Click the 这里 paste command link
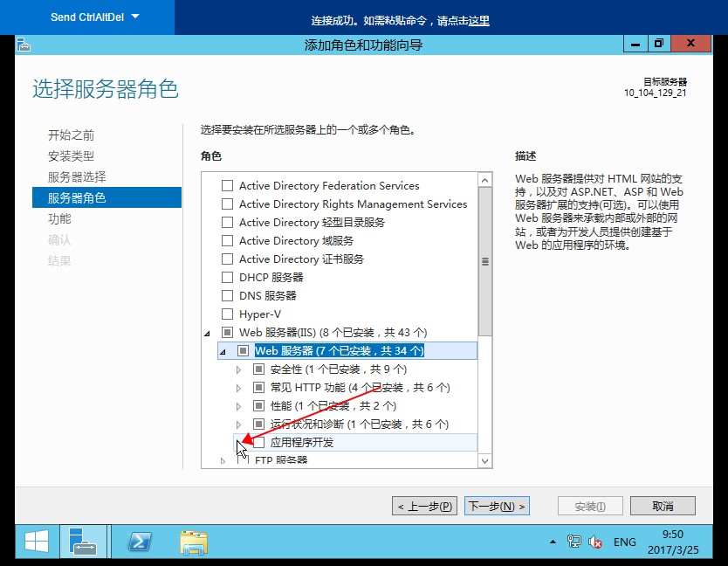The image size is (728, 566). click(479, 21)
